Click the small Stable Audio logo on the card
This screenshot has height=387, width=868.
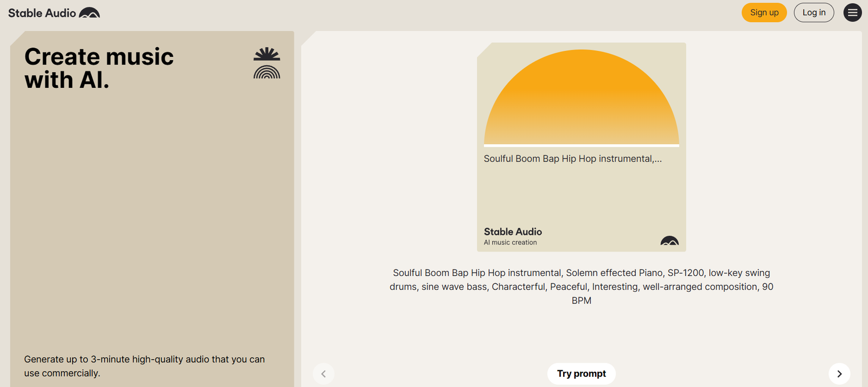click(669, 241)
